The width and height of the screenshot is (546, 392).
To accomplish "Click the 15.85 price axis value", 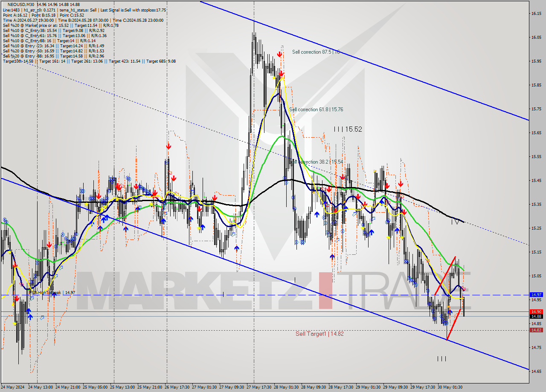I will coord(536,85).
